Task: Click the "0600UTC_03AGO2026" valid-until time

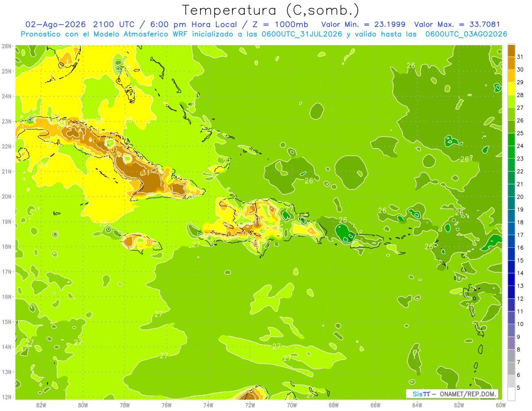Action: [x=466, y=34]
